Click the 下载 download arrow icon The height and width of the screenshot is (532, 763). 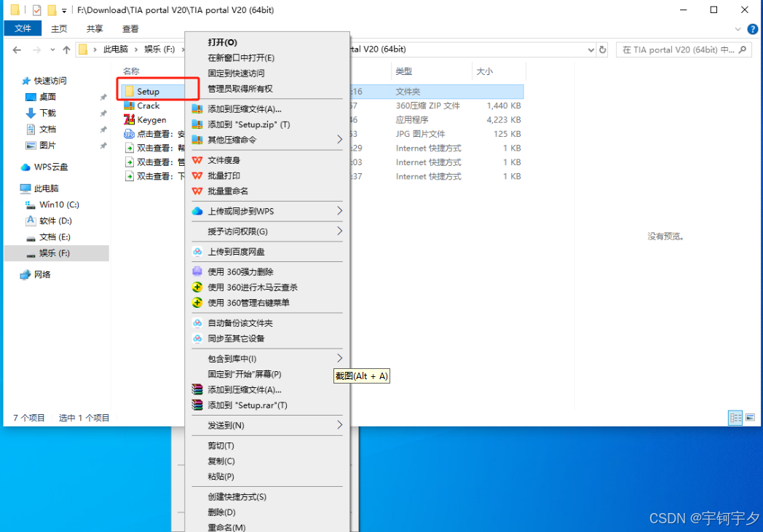coord(31,113)
